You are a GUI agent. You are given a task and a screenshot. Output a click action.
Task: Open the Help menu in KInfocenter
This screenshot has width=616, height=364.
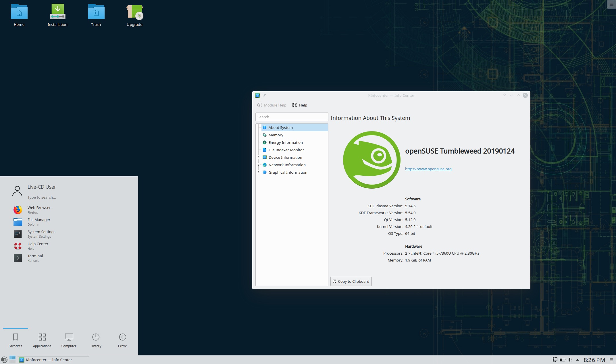click(300, 105)
